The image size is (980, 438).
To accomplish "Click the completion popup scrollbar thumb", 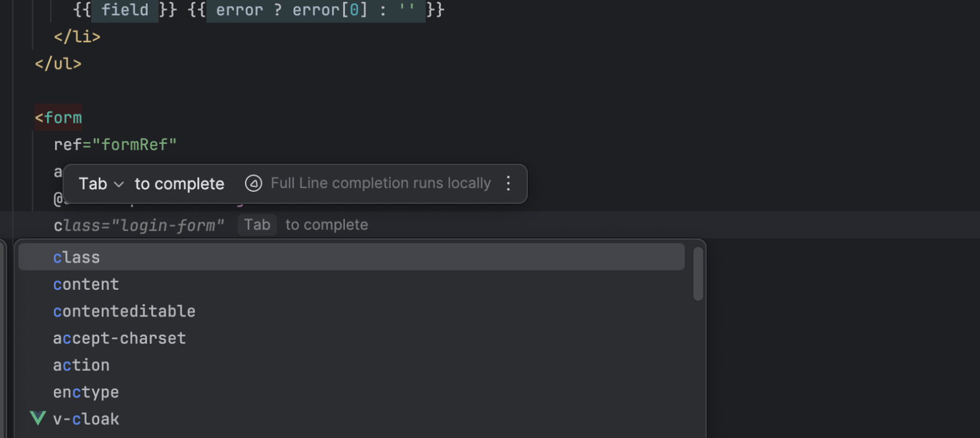I will (698, 273).
